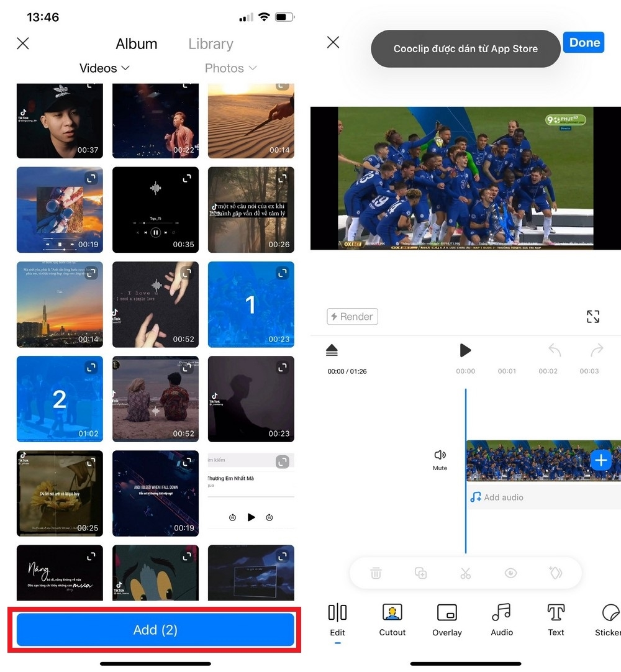Tap Add audio track
Viewport: 621px width, 672px height.
pyautogui.click(x=497, y=497)
